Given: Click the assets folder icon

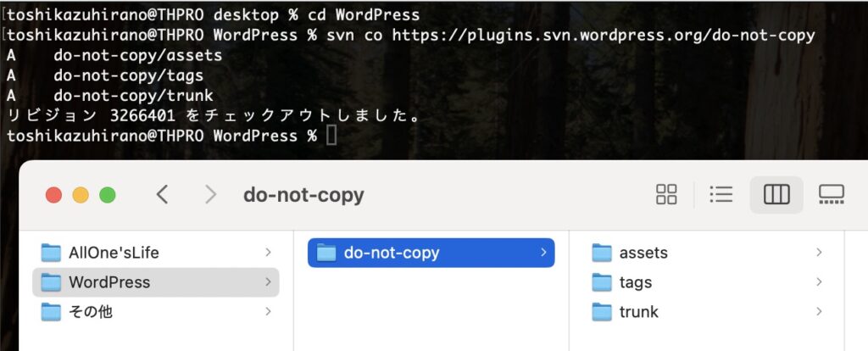Looking at the screenshot, I should click(602, 253).
